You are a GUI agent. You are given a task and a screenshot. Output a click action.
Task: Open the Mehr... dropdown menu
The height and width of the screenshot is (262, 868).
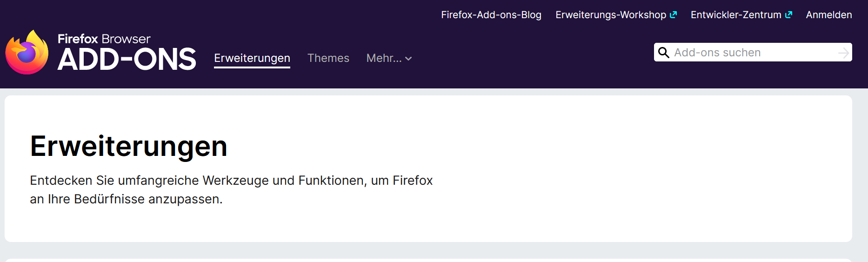[x=389, y=58]
